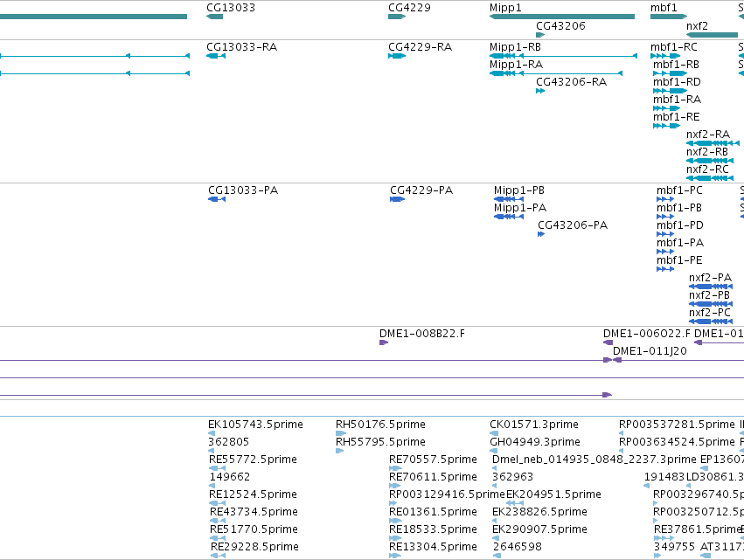The width and height of the screenshot is (744, 560).
Task: Select protein nxf2-PA
Action: pos(710,278)
